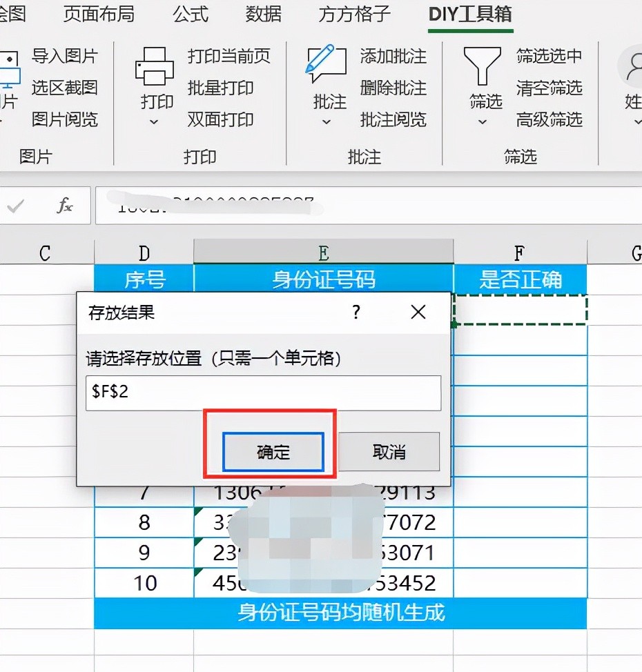Expand the 打印 dropdown arrow
Viewport: 642px width, 672px height.
tap(155, 123)
